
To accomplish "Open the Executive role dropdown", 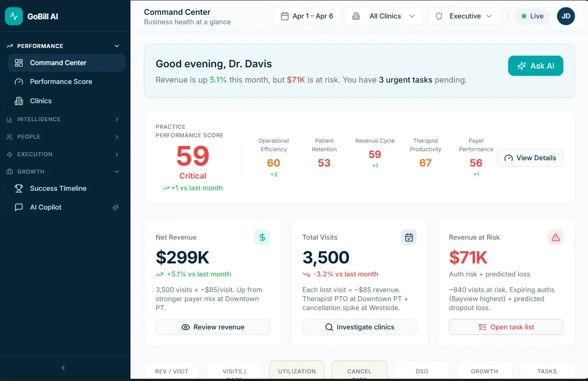I will coord(464,16).
